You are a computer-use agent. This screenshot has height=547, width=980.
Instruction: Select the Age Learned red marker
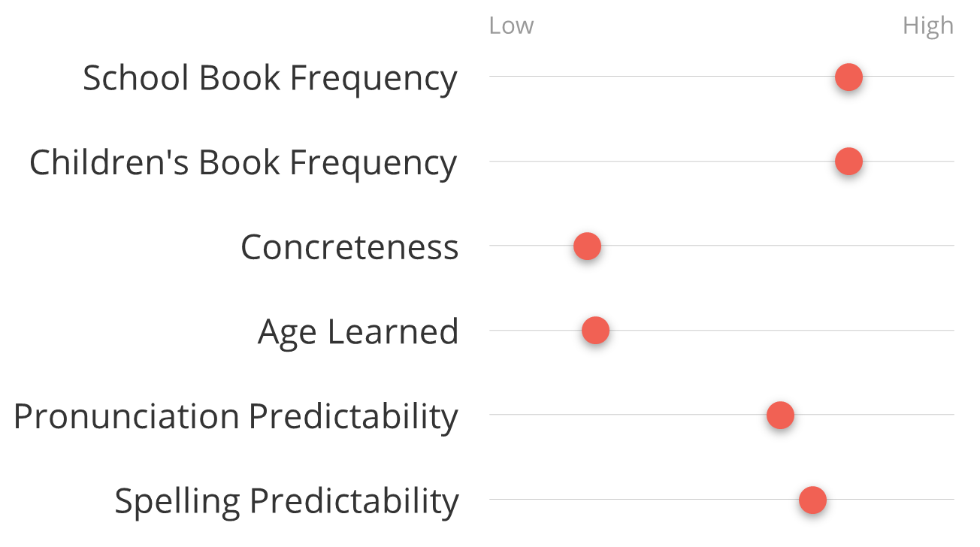(x=595, y=331)
